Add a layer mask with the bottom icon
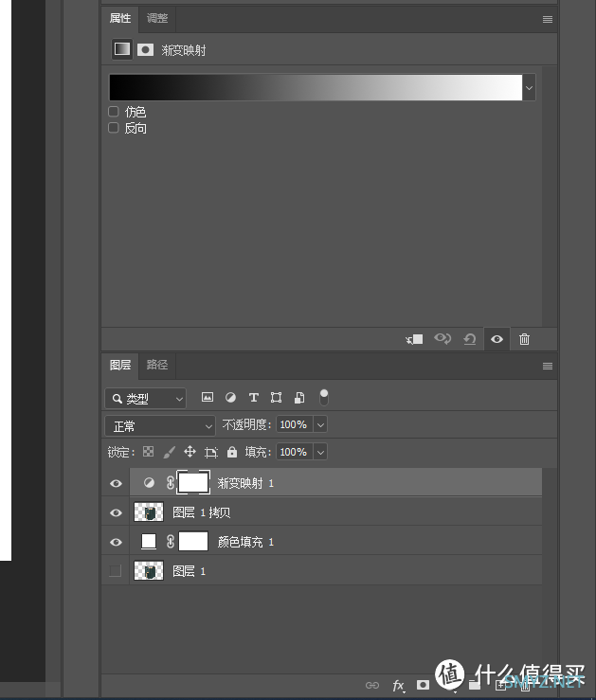Screen dimensions: 596x700 [x=423, y=685]
